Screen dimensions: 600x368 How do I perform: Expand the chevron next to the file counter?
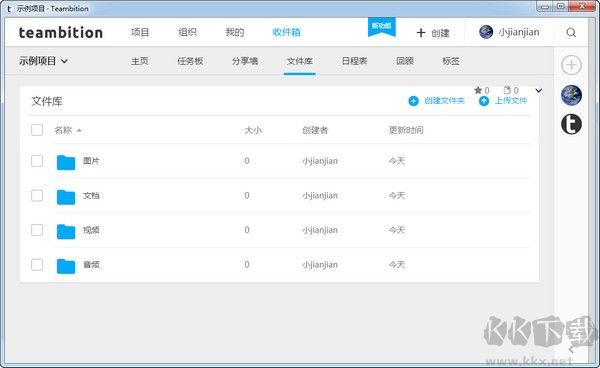pyautogui.click(x=539, y=91)
